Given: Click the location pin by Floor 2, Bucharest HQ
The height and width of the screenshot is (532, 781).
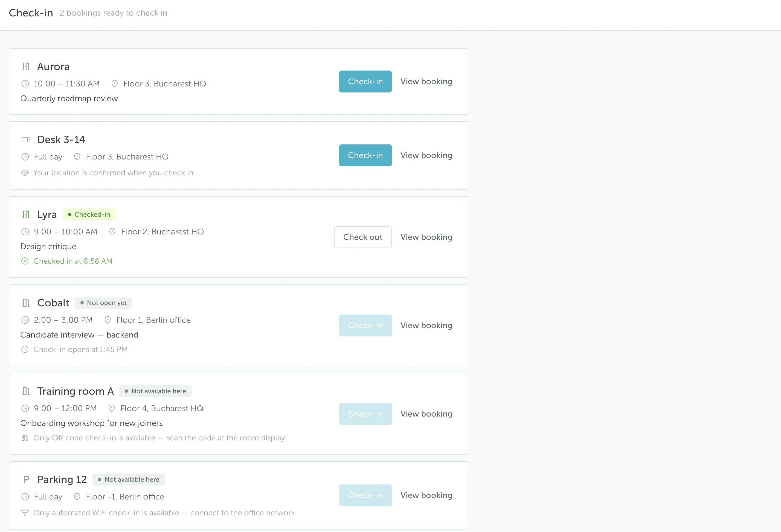Looking at the screenshot, I should click(113, 232).
